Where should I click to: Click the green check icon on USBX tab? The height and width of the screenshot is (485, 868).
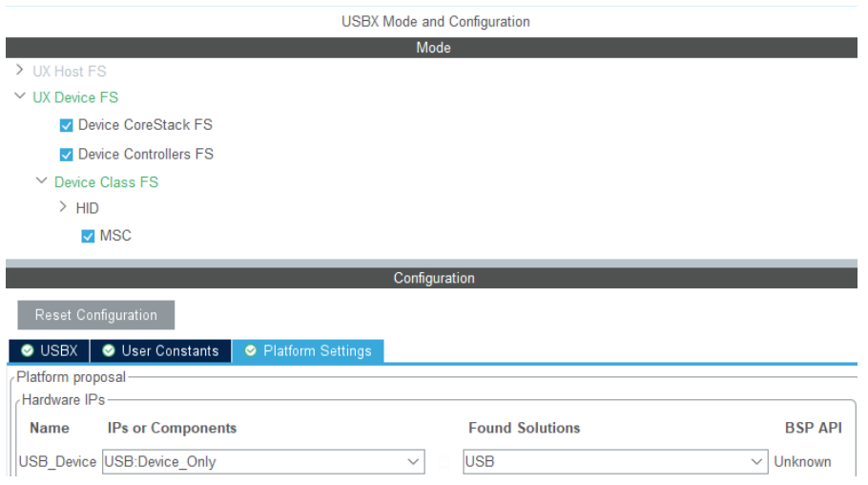(27, 350)
